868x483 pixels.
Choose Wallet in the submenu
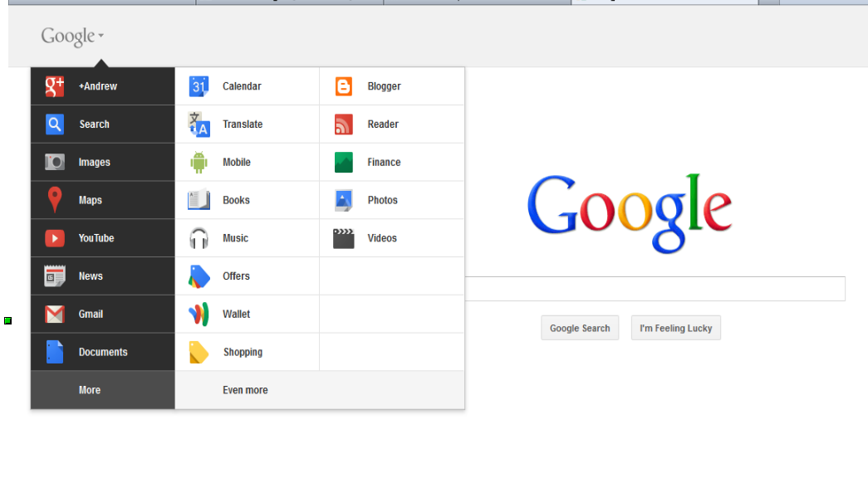point(247,315)
